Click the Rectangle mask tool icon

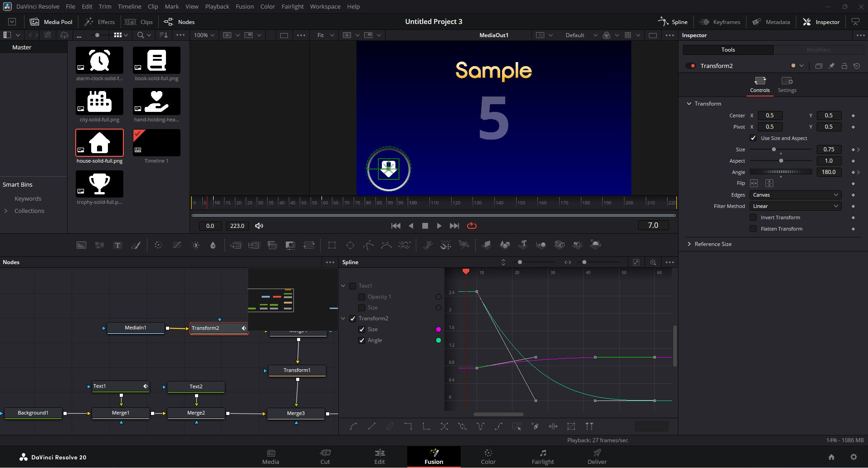coord(332,245)
